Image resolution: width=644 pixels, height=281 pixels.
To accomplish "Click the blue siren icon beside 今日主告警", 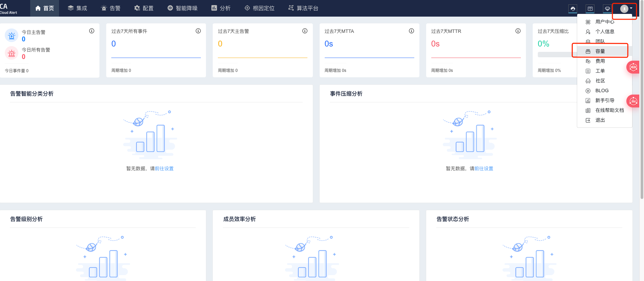I will pyautogui.click(x=12, y=35).
